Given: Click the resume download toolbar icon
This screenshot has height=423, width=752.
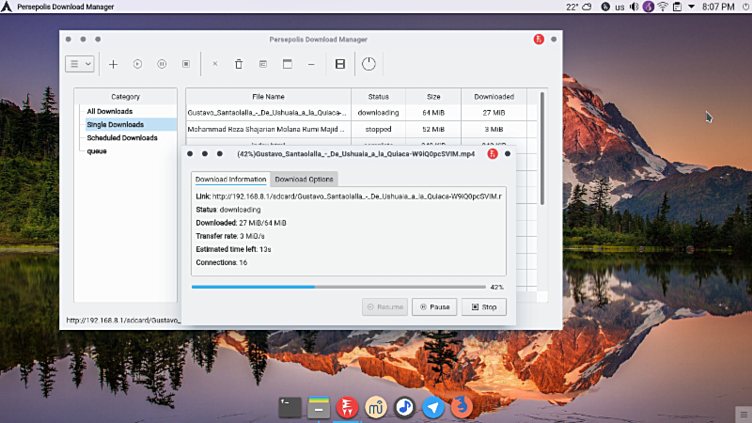Looking at the screenshot, I should point(138,64).
